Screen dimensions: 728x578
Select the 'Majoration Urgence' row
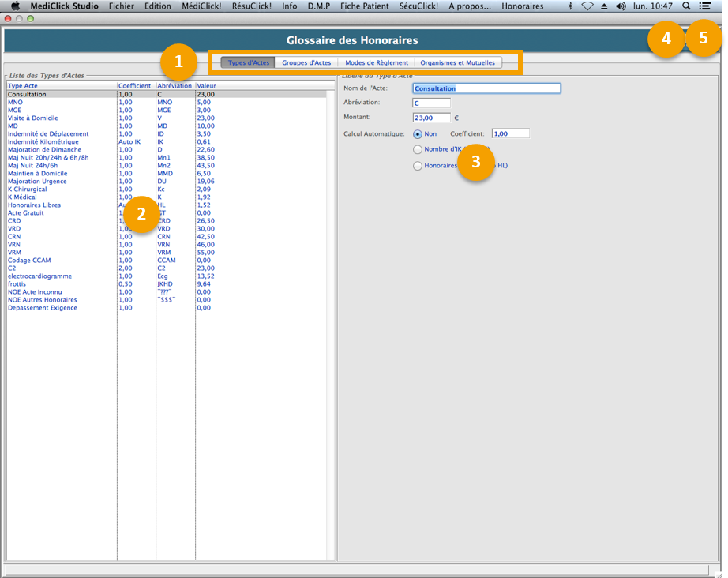pyautogui.click(x=36, y=182)
